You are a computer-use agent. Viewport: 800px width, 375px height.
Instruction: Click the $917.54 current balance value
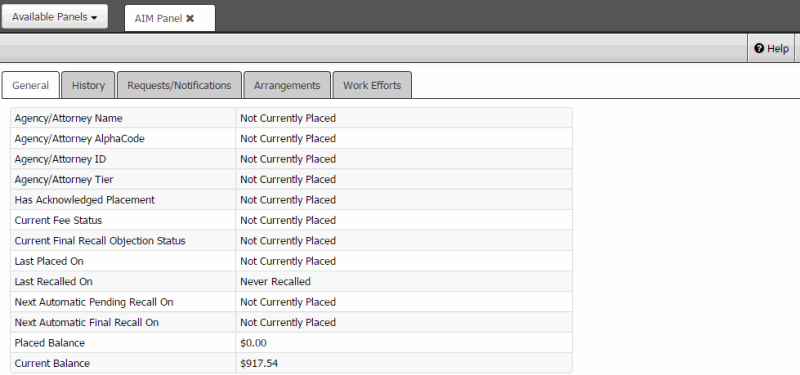pyautogui.click(x=259, y=363)
